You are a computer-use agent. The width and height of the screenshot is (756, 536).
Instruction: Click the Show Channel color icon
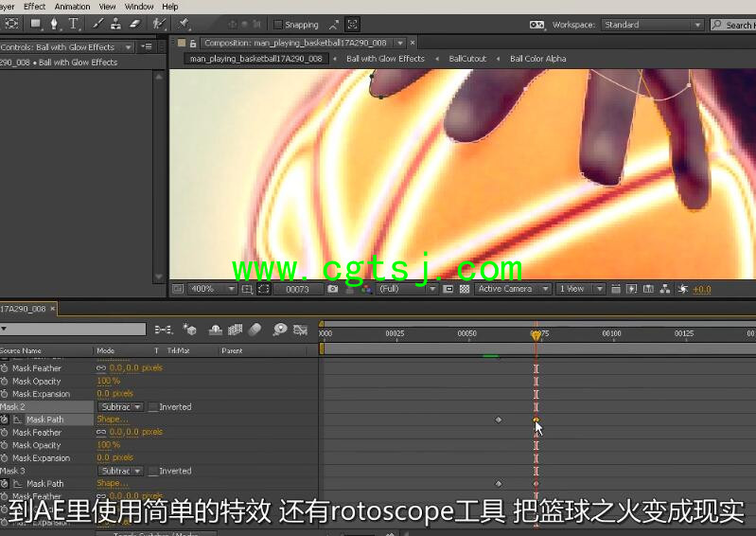pyautogui.click(x=366, y=289)
